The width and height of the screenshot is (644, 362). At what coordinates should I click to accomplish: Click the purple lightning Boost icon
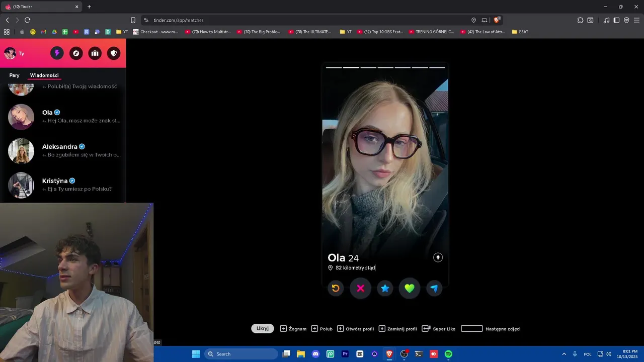57,53
